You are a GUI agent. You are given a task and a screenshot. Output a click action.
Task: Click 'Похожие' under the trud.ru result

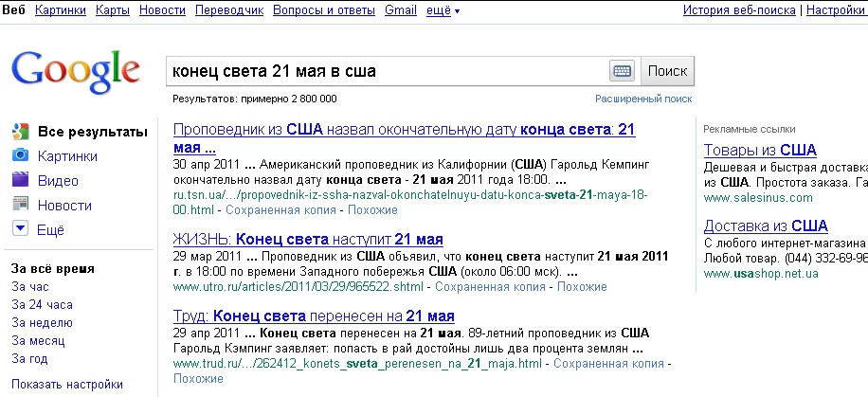(198, 379)
